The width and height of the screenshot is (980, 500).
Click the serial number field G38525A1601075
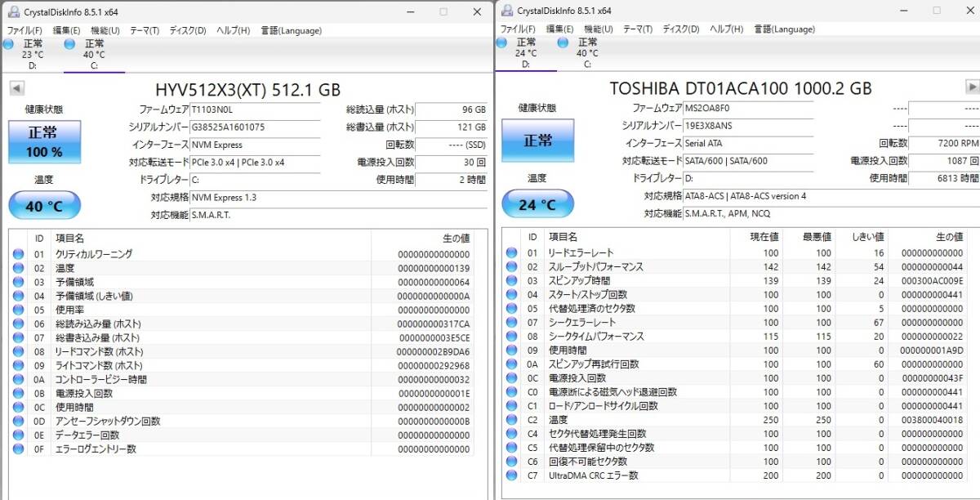click(x=256, y=127)
